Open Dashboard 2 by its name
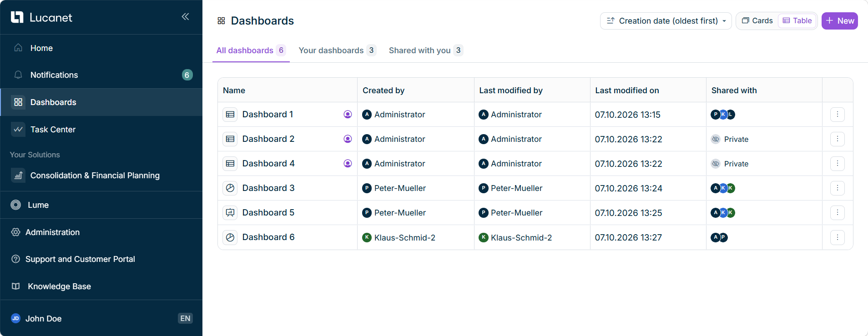Viewport: 868px width, 336px height. [268, 139]
